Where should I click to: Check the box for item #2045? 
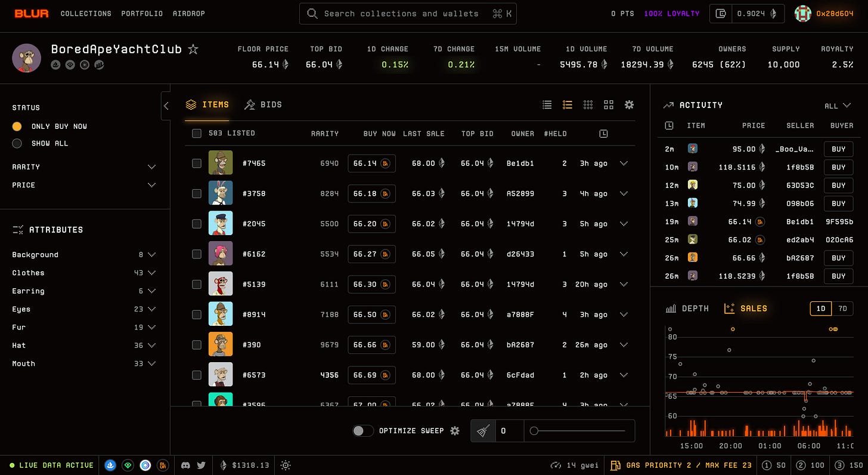(197, 224)
